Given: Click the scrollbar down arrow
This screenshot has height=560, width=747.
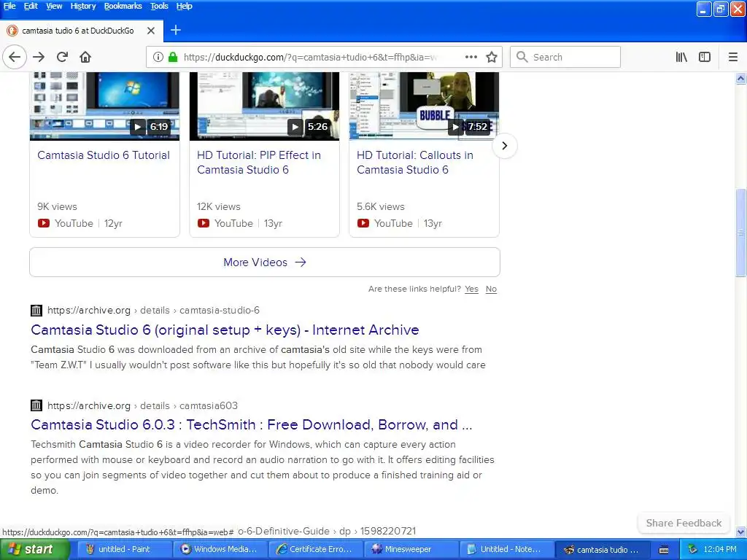Looking at the screenshot, I should (x=740, y=532).
